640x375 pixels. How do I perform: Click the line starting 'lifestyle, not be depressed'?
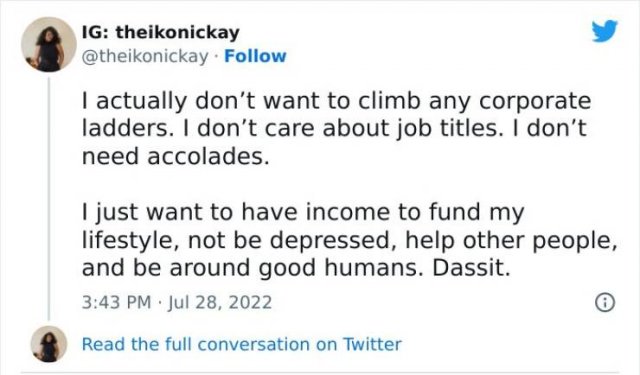pos(349,240)
